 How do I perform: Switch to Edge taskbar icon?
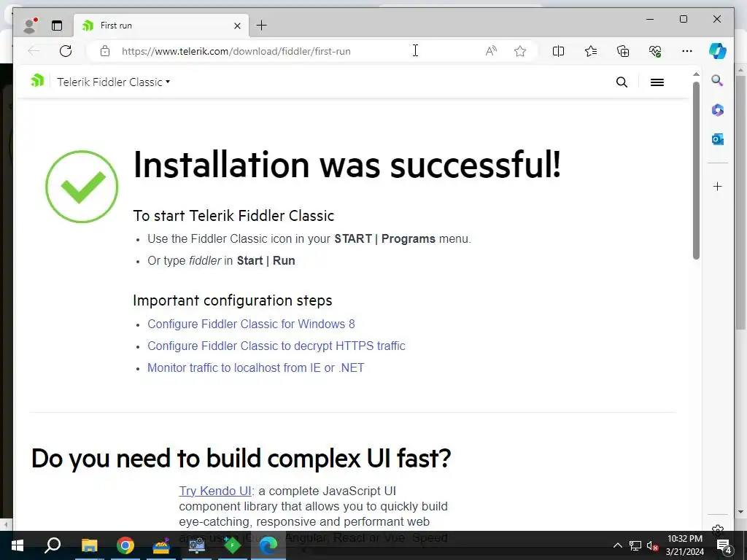(x=268, y=545)
